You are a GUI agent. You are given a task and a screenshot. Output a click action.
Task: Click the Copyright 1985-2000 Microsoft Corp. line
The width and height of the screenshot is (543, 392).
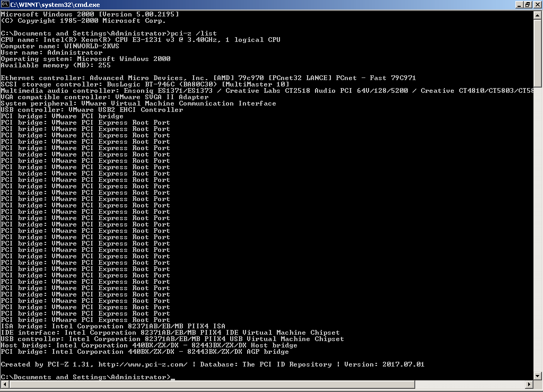(x=83, y=21)
